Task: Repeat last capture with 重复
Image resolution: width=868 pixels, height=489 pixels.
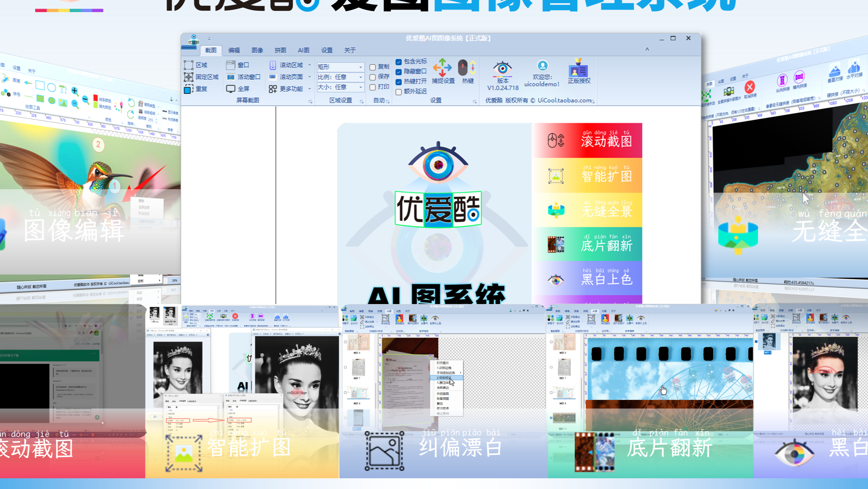Action: 196,89
